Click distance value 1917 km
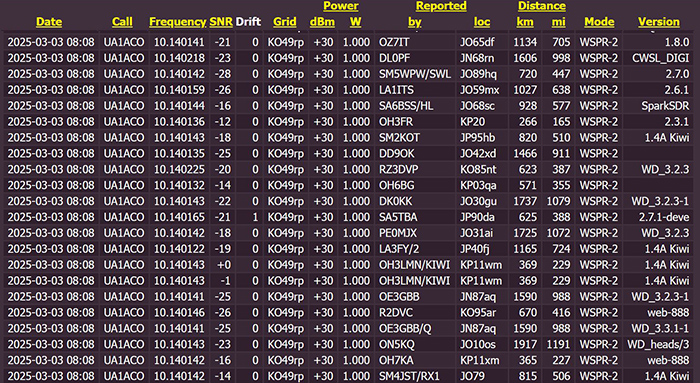Image resolution: width=700 pixels, height=383 pixels. coord(525,344)
